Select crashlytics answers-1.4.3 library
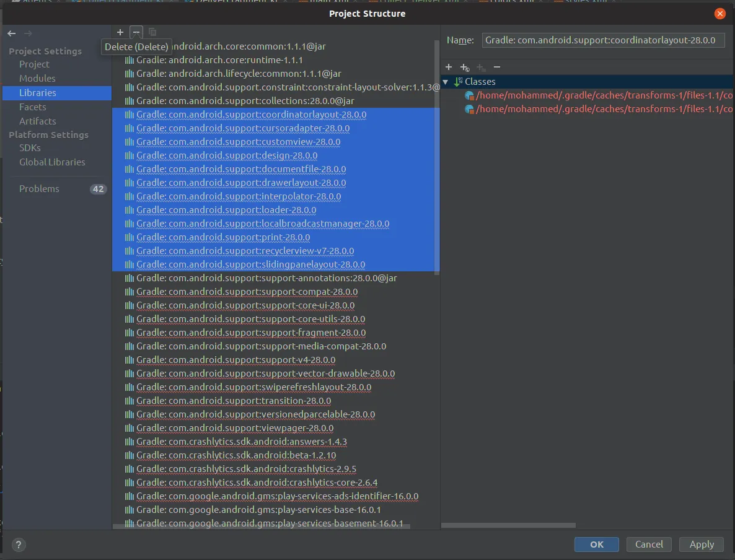The image size is (735, 560). [276, 441]
